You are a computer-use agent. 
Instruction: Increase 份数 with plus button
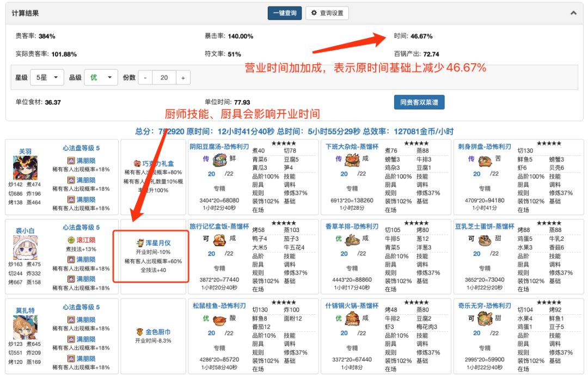(183, 78)
